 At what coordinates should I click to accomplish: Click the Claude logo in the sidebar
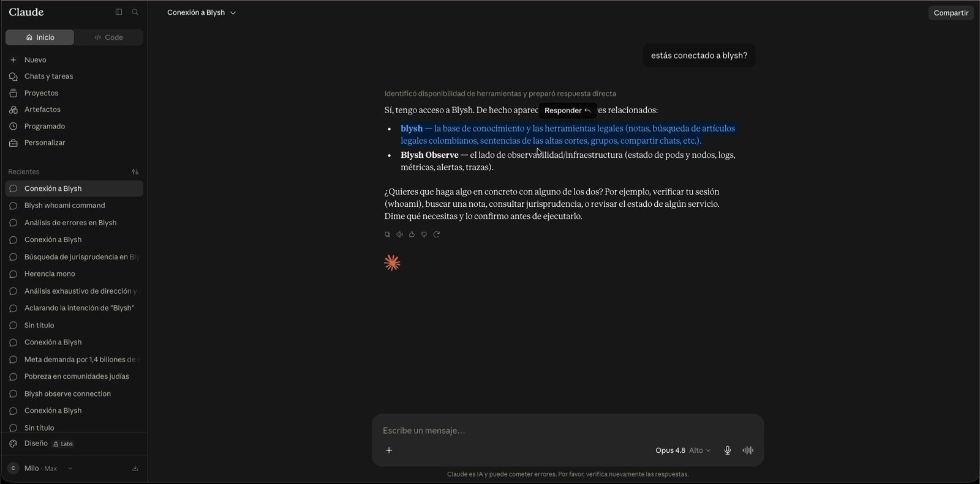[26, 12]
